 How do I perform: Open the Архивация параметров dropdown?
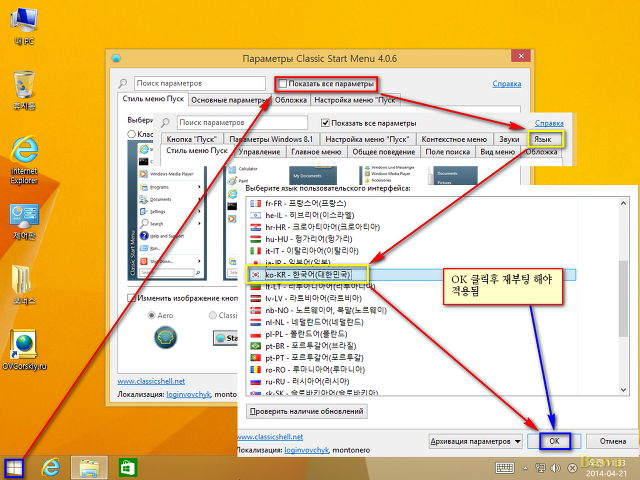coord(476,441)
